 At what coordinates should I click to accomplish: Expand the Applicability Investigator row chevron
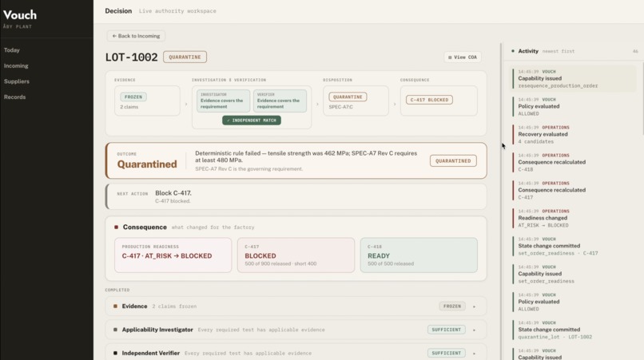point(474,330)
